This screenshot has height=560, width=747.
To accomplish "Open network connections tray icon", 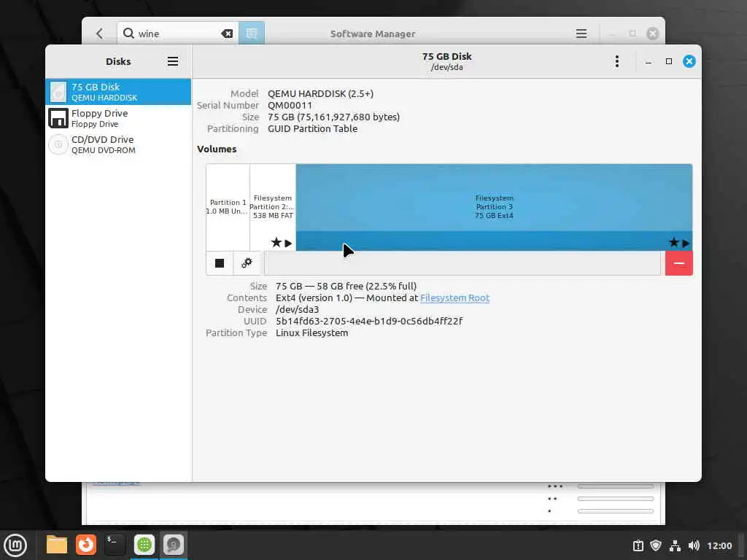I will (675, 545).
